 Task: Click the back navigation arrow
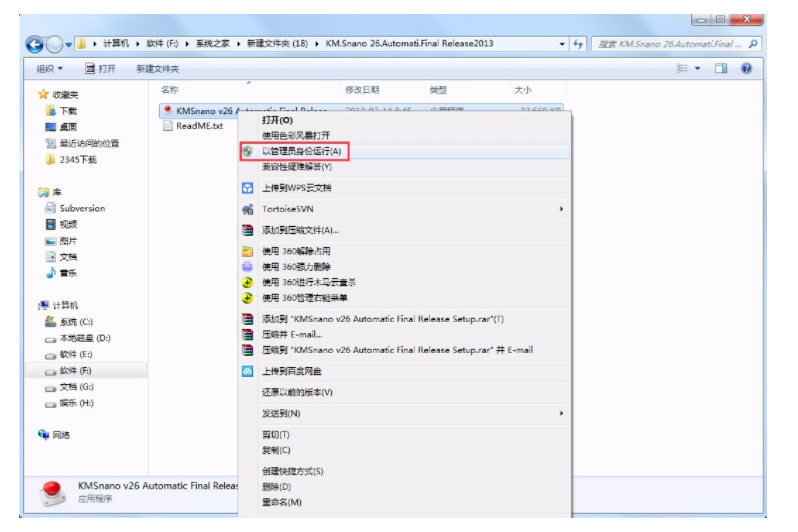pos(35,44)
